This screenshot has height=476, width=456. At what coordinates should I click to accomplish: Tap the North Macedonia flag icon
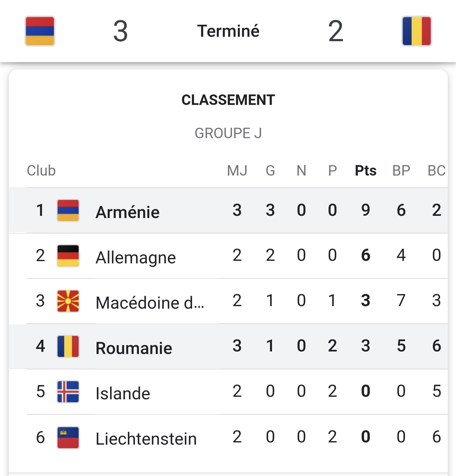click(x=68, y=301)
